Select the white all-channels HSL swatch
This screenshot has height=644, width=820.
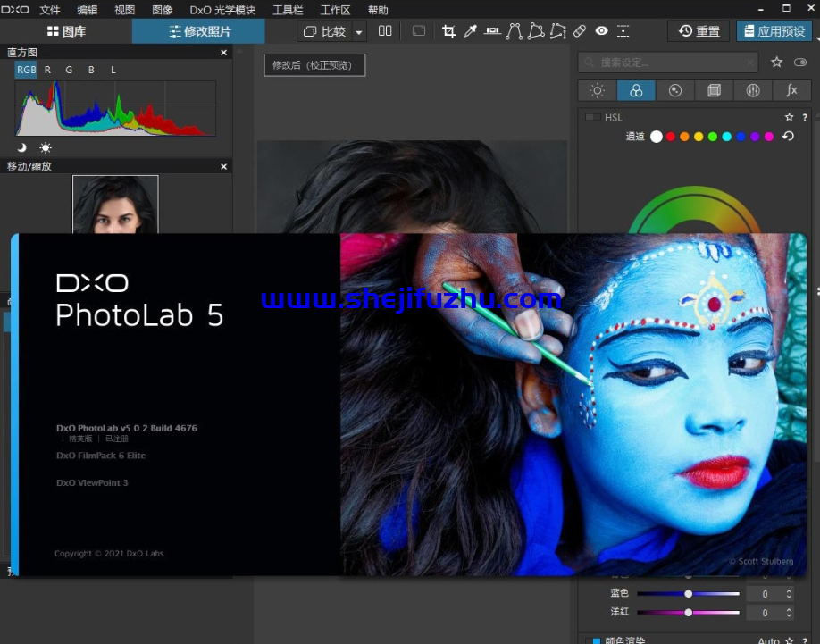[657, 137]
